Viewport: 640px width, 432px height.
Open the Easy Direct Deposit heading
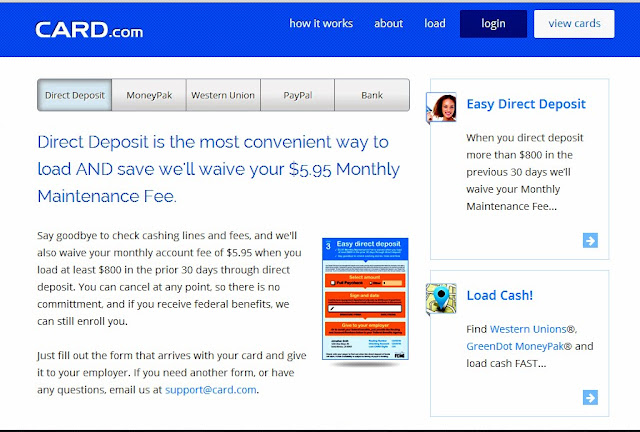(x=526, y=104)
